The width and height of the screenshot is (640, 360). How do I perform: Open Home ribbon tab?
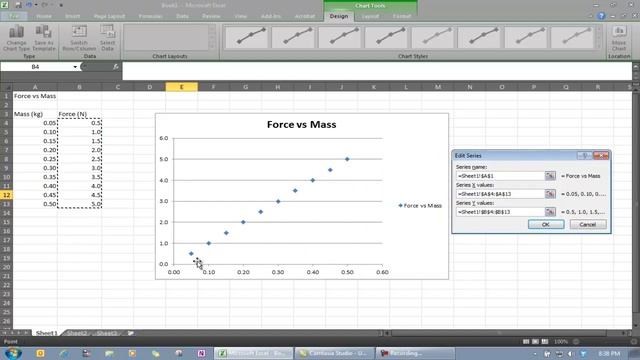[44, 16]
